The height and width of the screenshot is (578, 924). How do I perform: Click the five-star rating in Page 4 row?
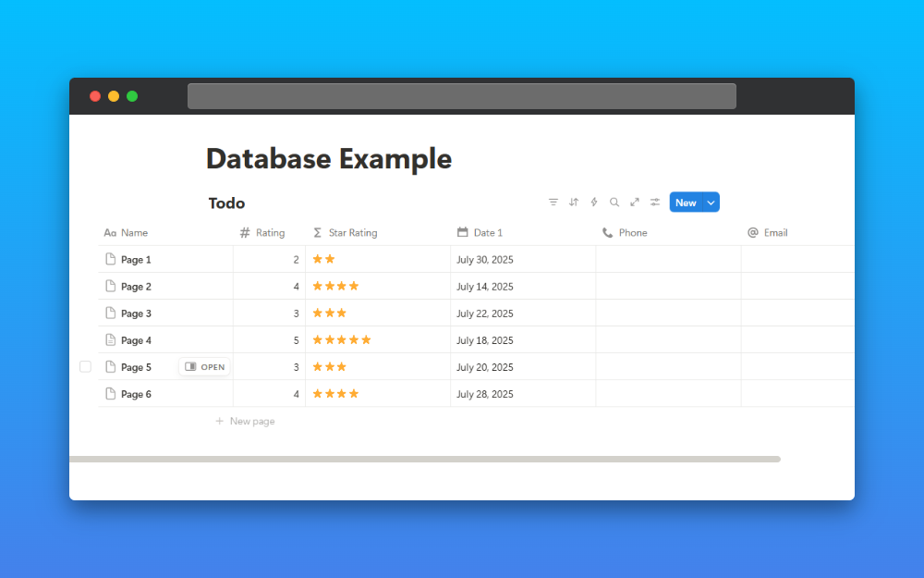click(342, 339)
